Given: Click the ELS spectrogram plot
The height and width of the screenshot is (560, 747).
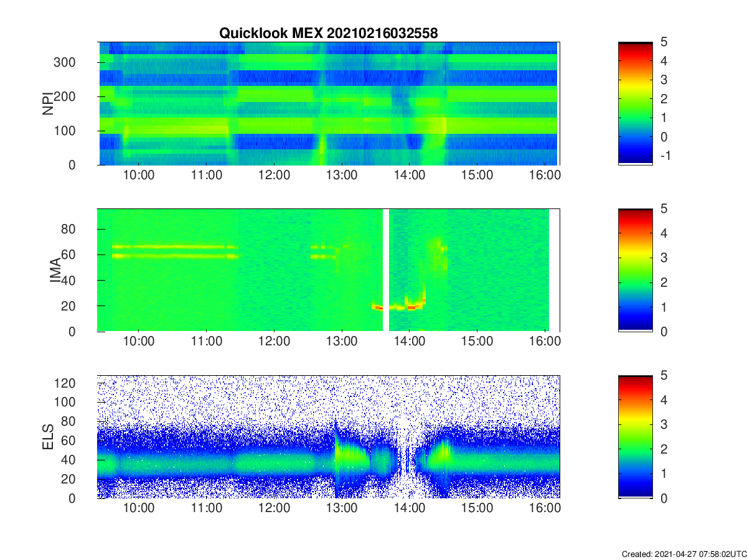Looking at the screenshot, I should 329,436.
